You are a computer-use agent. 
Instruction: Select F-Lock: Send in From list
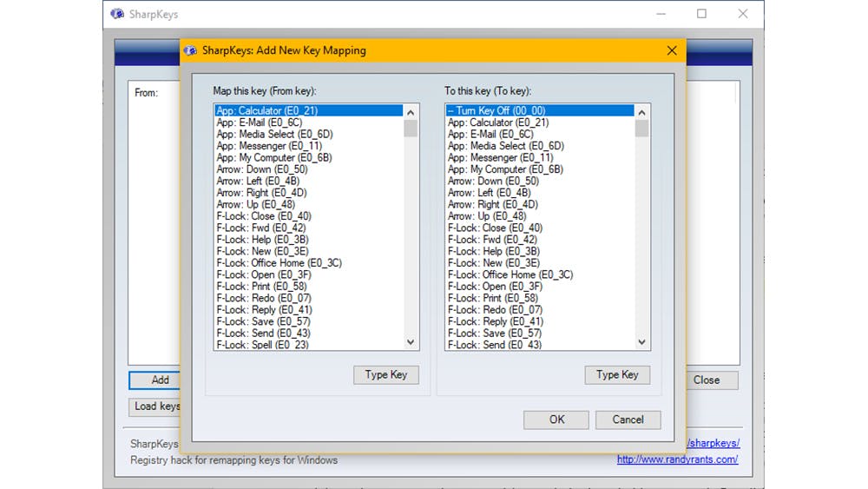pyautogui.click(x=309, y=334)
